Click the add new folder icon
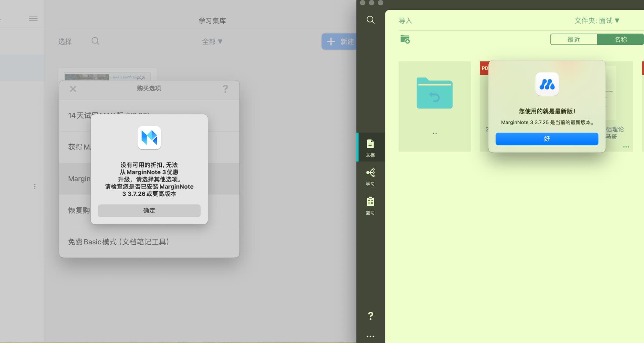 click(405, 39)
